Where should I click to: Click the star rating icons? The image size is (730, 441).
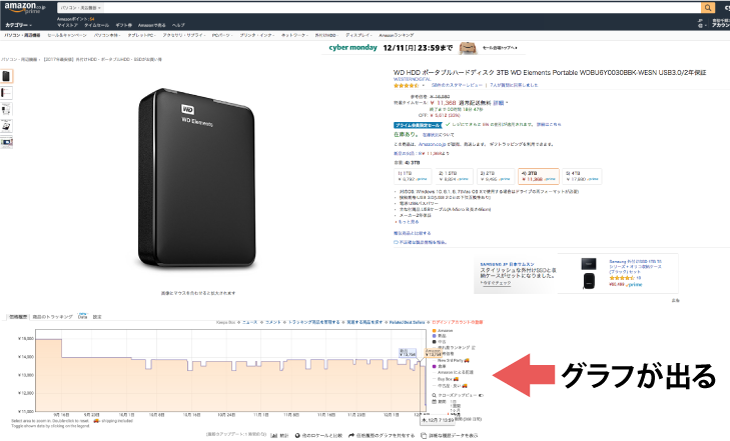(406, 86)
